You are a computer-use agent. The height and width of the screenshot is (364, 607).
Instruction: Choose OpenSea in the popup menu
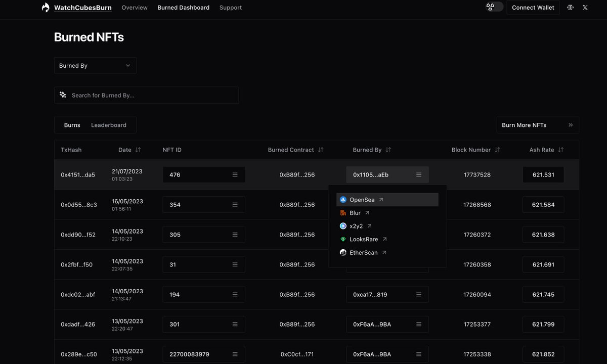pyautogui.click(x=387, y=200)
